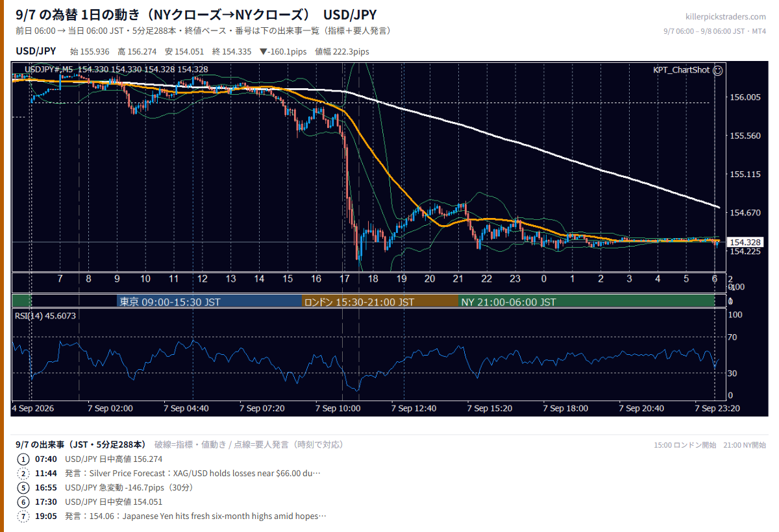This screenshot has width=779, height=532.
Task: Click the event row 'USD/JPY 日中高値 156.274'
Action: pyautogui.click(x=114, y=459)
